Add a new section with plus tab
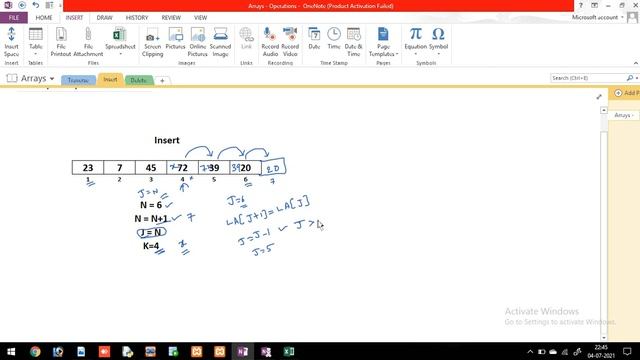This screenshot has width=640, height=360. (x=162, y=81)
